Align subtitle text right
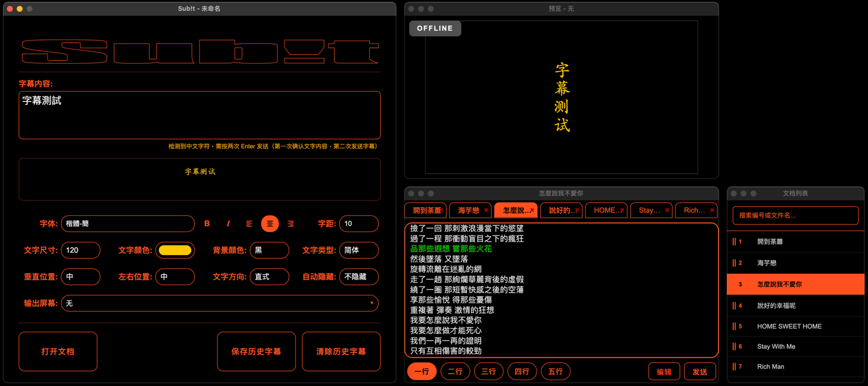Screen dimensions: 868x386 coord(290,224)
